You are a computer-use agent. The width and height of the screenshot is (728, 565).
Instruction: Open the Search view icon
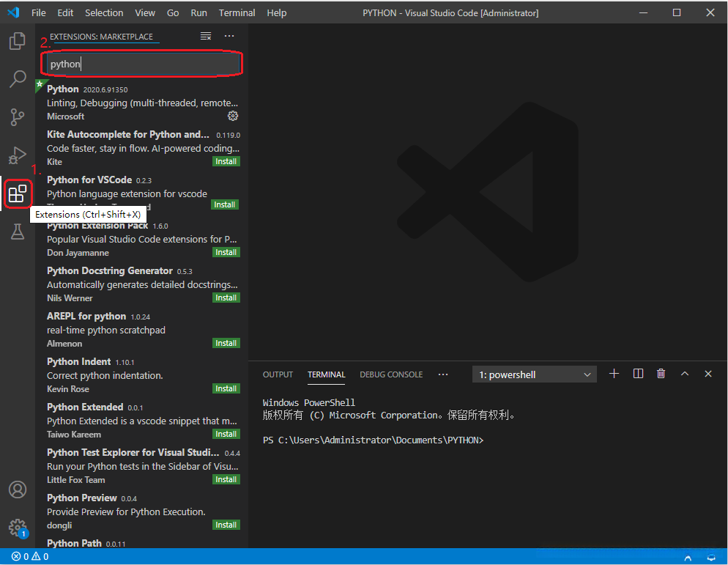pos(18,79)
